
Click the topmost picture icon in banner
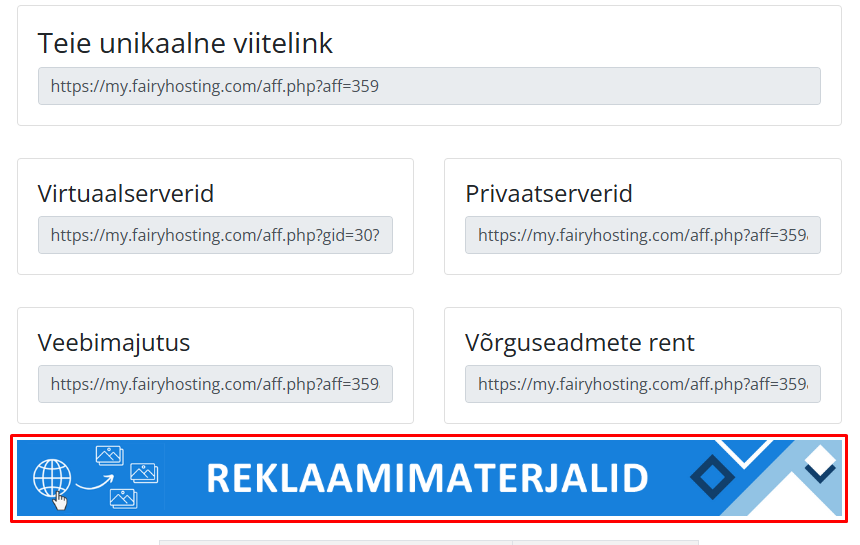pos(109,455)
